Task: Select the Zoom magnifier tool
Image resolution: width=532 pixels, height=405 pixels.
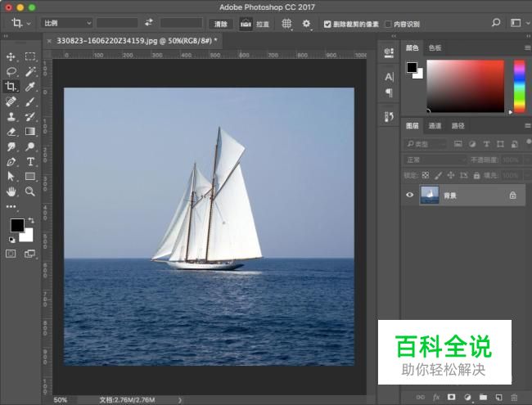Action: [30, 191]
